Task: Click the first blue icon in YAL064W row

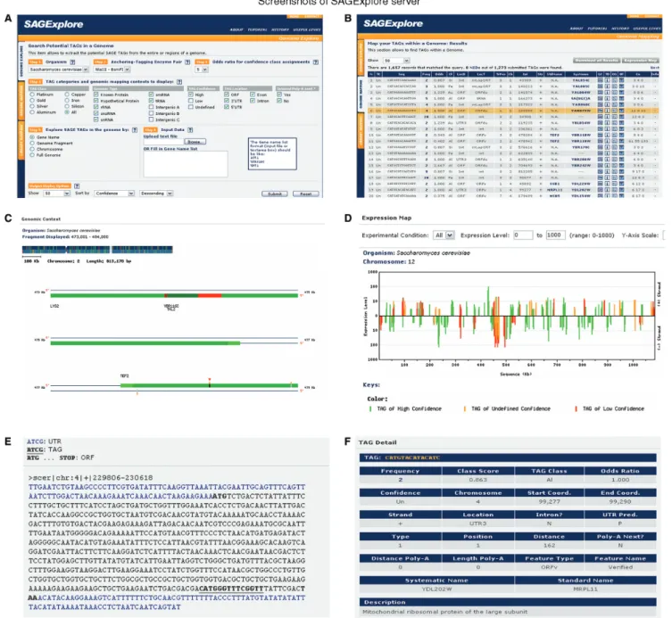Action: pos(601,92)
